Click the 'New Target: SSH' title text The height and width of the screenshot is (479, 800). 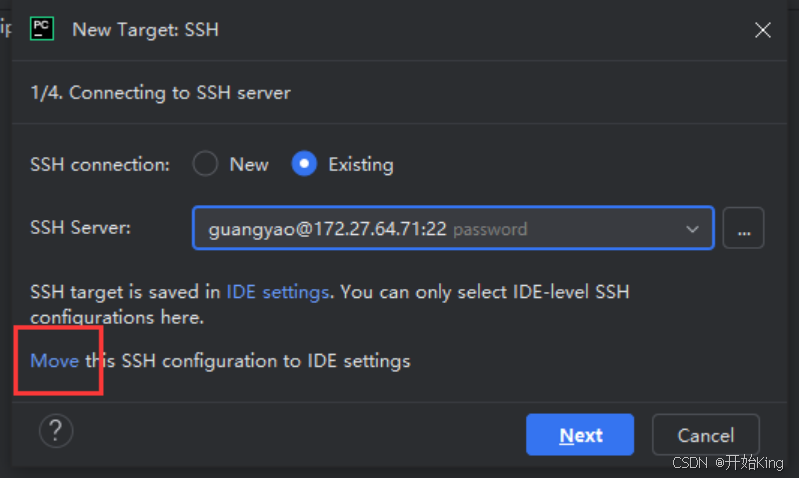coord(145,30)
